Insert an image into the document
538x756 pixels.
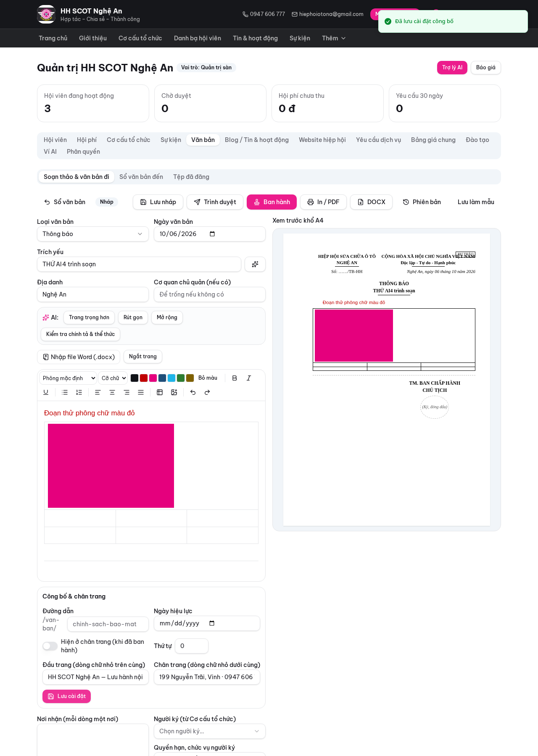[174, 392]
